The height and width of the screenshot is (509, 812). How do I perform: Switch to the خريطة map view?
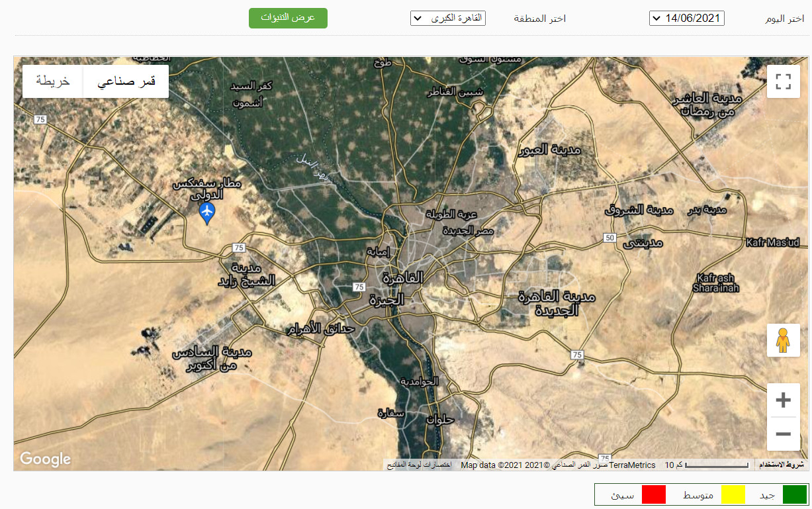point(53,81)
